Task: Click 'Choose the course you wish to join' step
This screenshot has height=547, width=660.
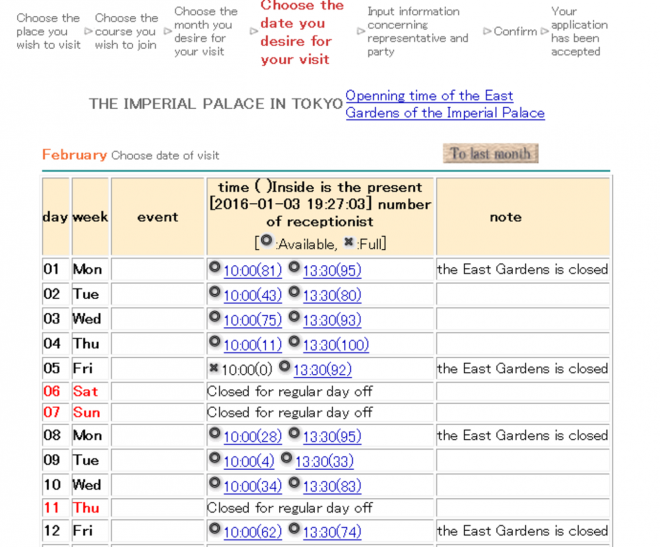Action: pos(126,32)
